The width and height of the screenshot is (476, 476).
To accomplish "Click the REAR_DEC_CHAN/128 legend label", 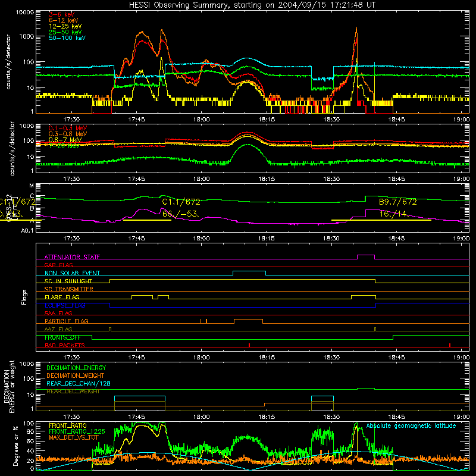I will pos(79,384).
